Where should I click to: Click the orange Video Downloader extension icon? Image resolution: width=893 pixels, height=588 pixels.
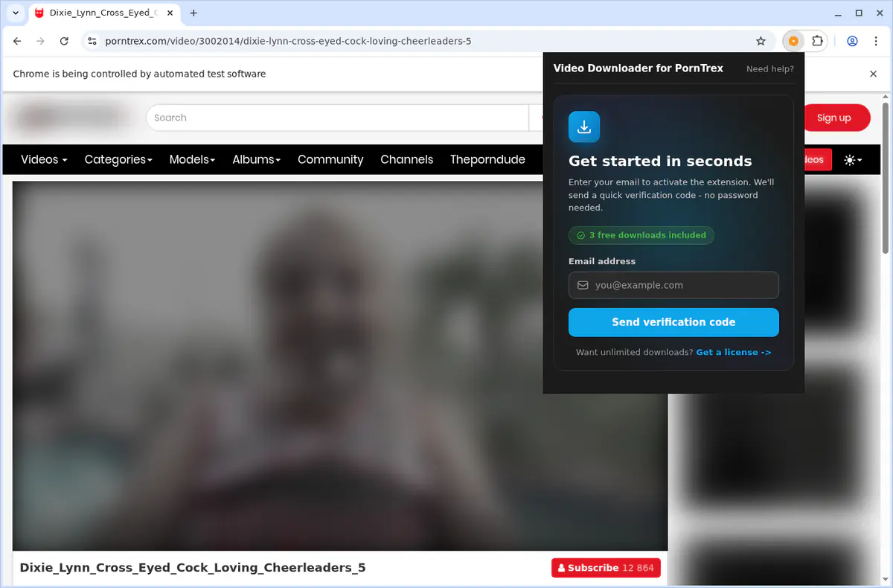793,41
